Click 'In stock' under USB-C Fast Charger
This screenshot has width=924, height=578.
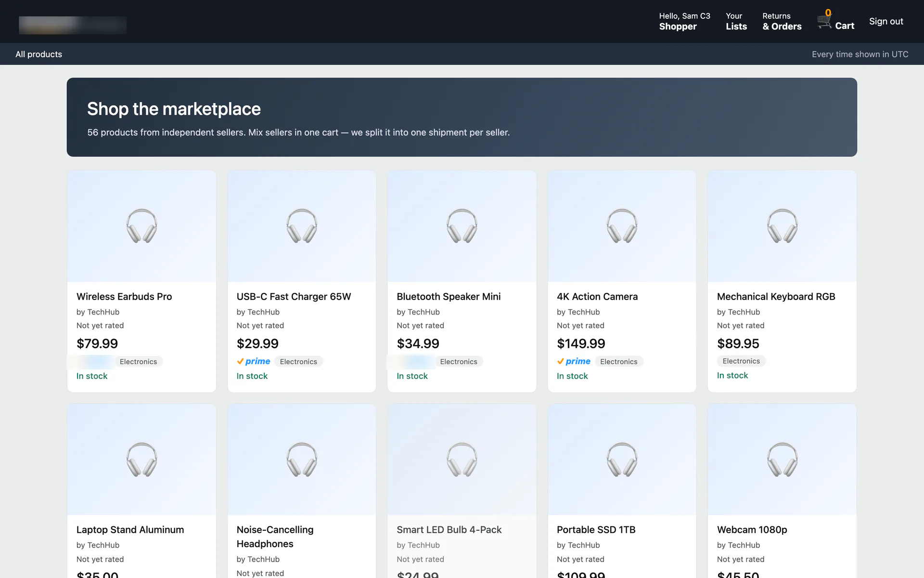(252, 376)
